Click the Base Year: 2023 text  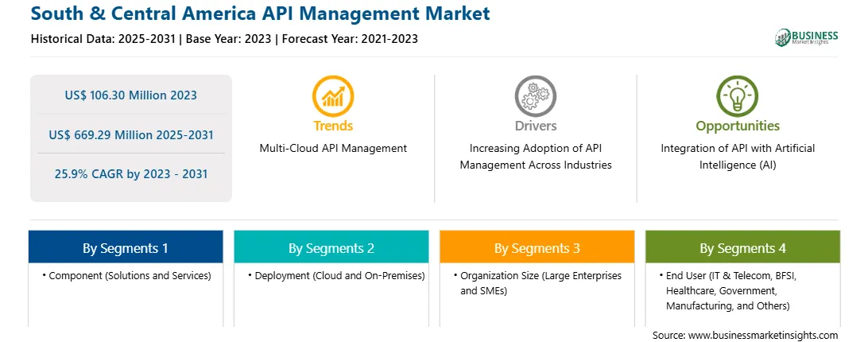229,39
